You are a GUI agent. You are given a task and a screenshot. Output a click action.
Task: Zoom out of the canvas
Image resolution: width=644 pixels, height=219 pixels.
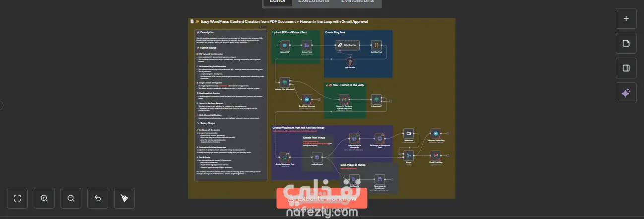71,198
